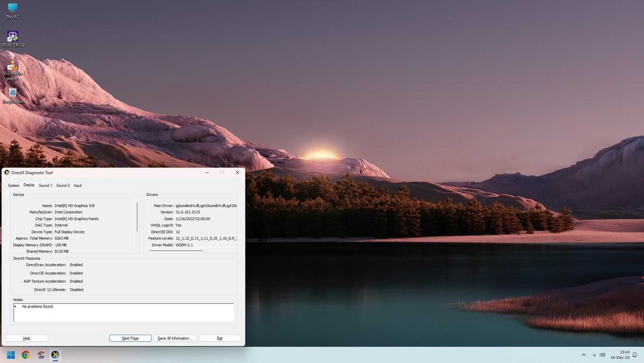Viewport: 644px width, 363px height.
Task: Click the DirectX Diagnostic taskbar icon
Action: pyautogui.click(x=55, y=355)
